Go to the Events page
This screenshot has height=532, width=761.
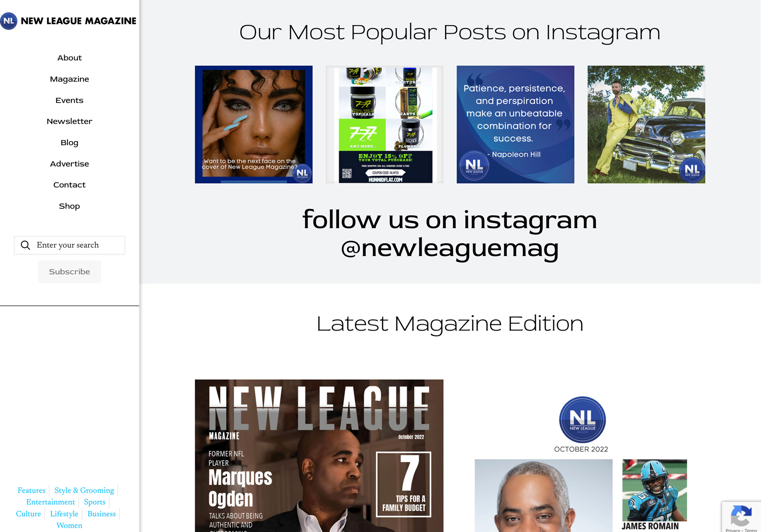point(69,100)
